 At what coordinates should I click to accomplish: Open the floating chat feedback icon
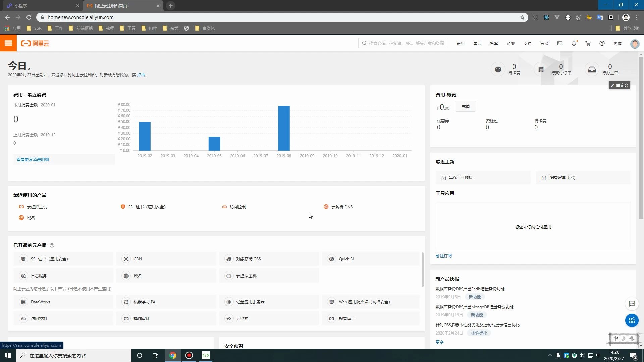(632, 304)
